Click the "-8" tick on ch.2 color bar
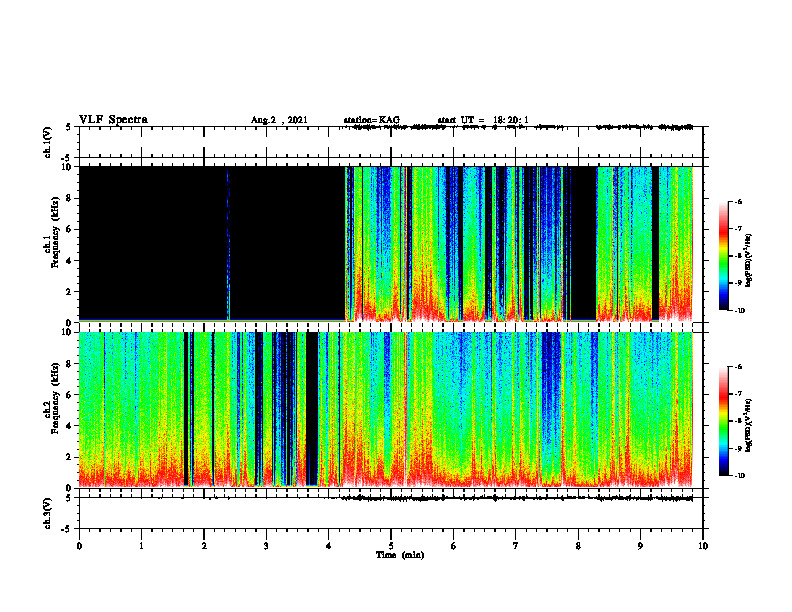Screen dimensions: 792x612 tap(738, 421)
